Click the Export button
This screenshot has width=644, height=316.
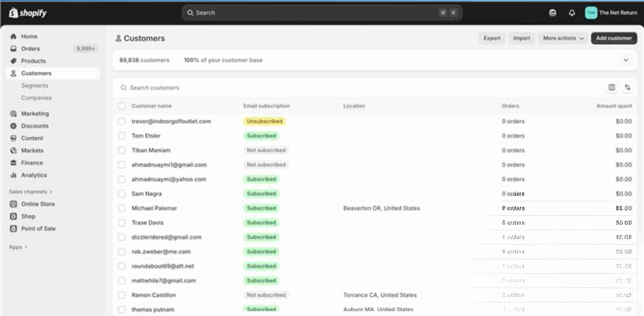coord(492,38)
